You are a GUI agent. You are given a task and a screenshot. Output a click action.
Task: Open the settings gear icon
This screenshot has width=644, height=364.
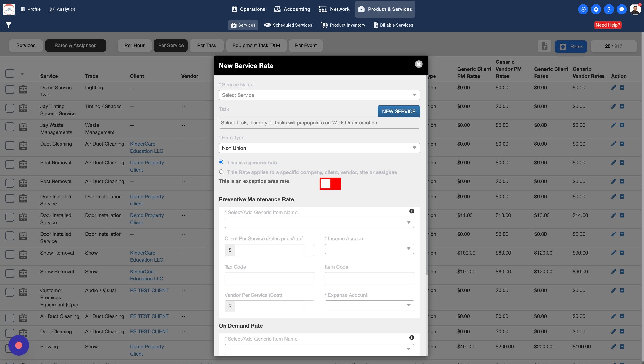(596, 9)
